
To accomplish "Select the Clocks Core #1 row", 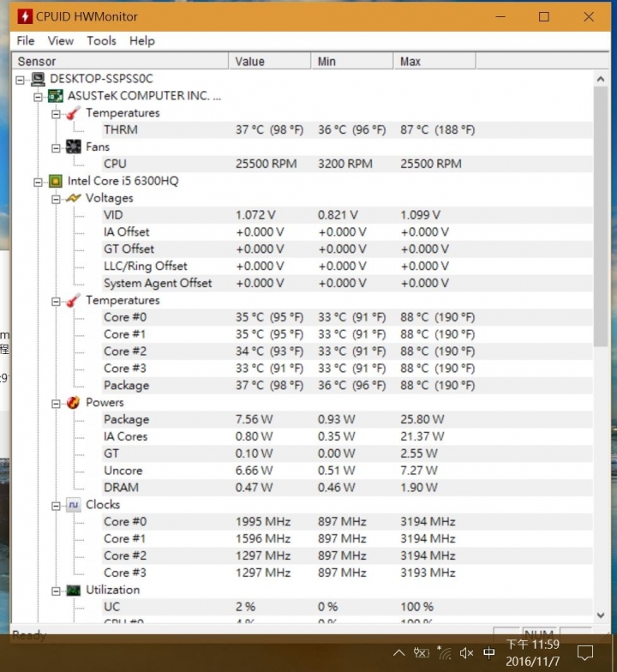I will [347, 538].
